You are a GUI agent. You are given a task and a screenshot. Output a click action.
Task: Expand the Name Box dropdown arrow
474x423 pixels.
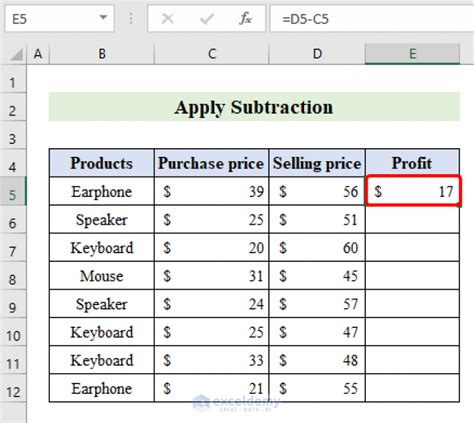coord(103,17)
